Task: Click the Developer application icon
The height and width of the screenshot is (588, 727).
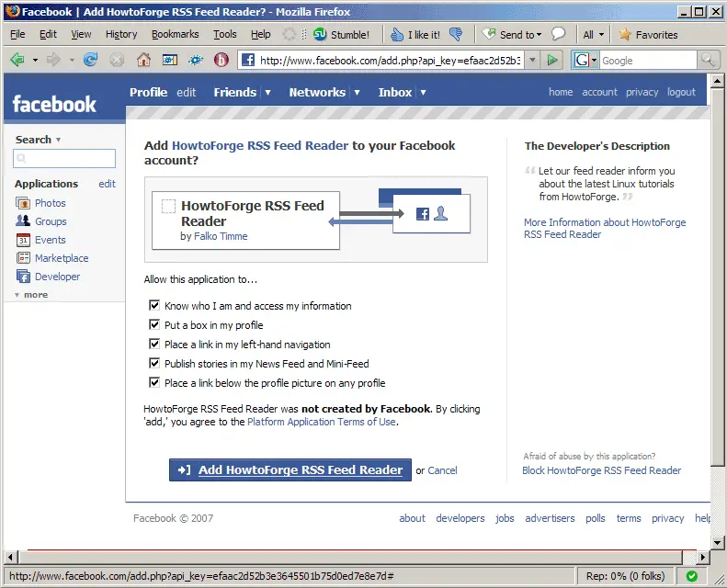Action: click(23, 277)
